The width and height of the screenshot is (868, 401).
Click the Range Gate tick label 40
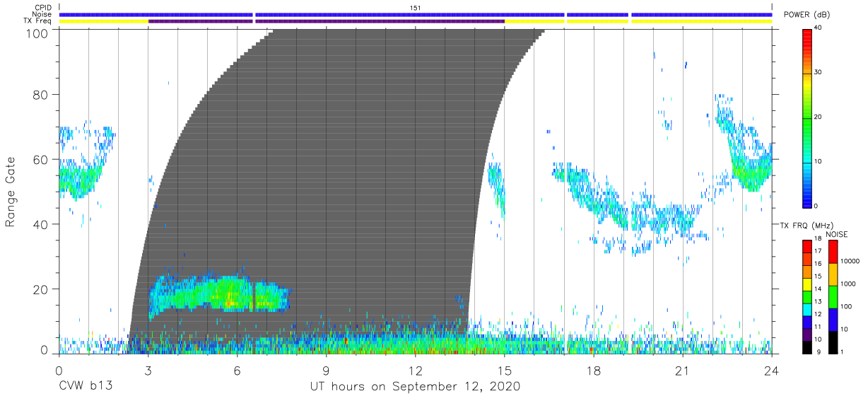pos(42,224)
